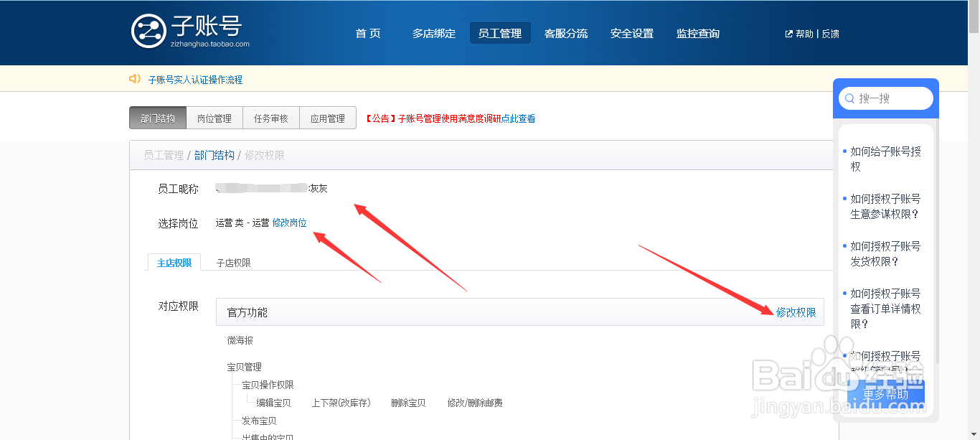Screen dimensions: 980x440
Task: Switch to the 应用管理 tab
Action: [x=328, y=118]
